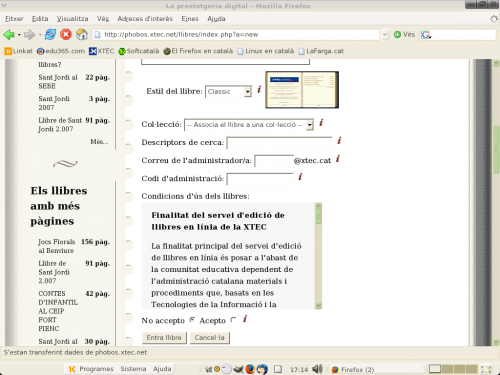Open the Google search engine selector icon
The height and width of the screenshot is (375, 500).
[426, 34]
